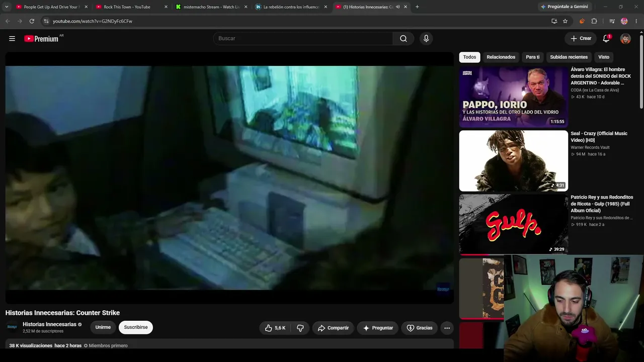
Task: Mute the Historias Innecesarias tab audio icon
Action: tap(398, 7)
